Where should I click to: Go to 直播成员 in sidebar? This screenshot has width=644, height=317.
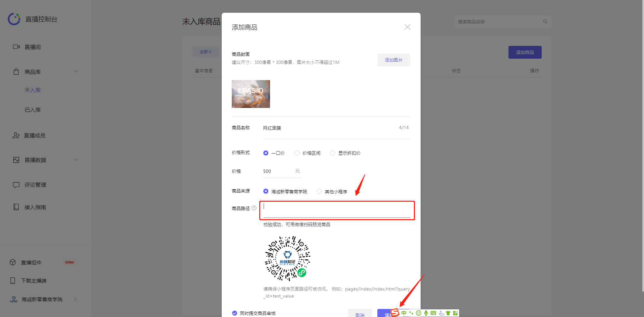pyautogui.click(x=35, y=136)
